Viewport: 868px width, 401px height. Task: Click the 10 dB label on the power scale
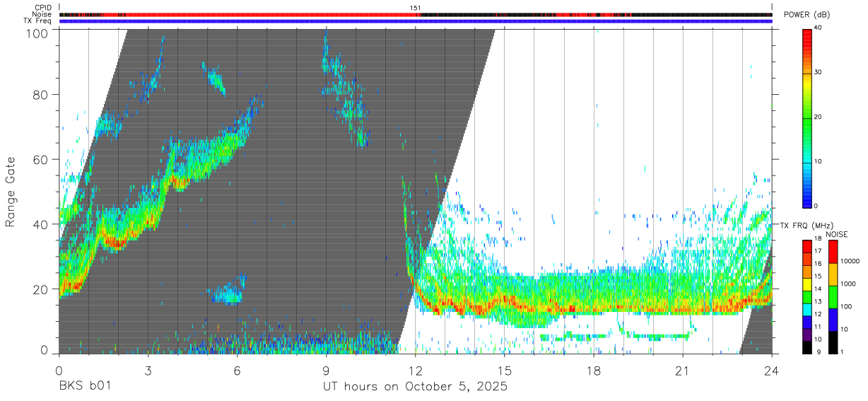click(819, 162)
